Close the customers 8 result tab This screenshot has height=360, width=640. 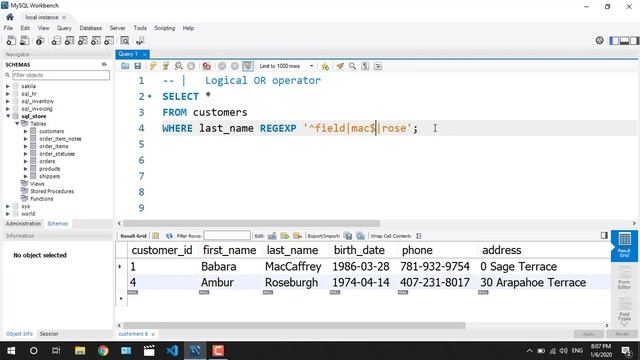tap(153, 334)
